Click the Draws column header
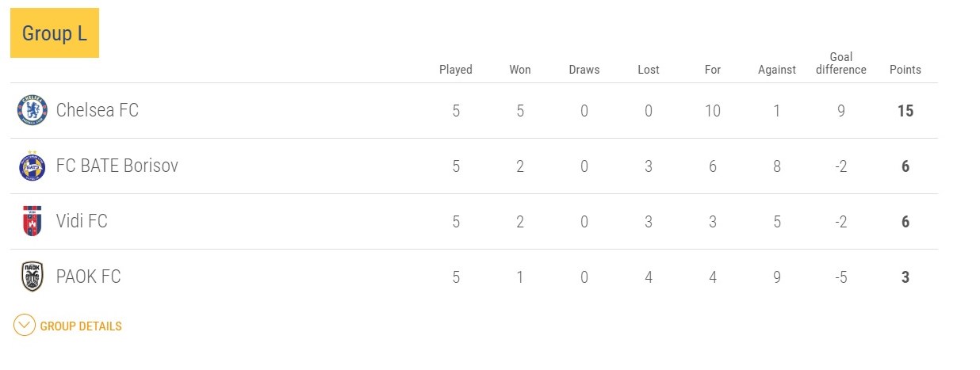Image resolution: width=980 pixels, height=370 pixels. coord(584,70)
